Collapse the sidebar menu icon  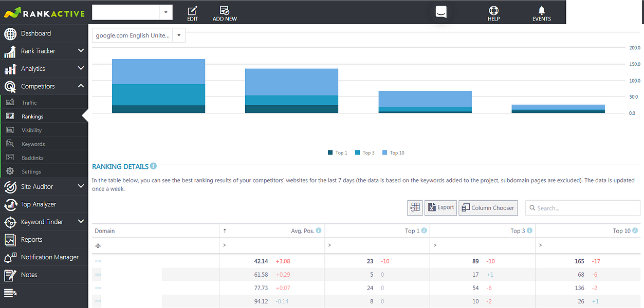click(10, 293)
